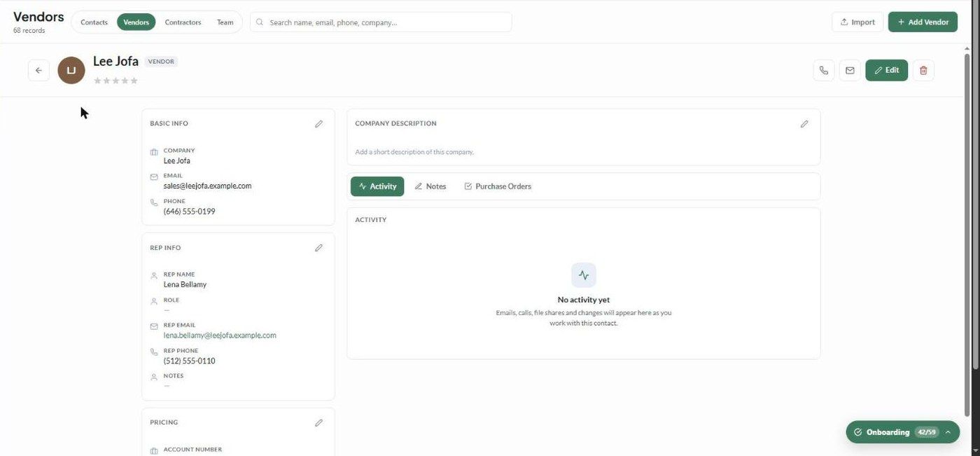Image resolution: width=980 pixels, height=456 pixels.
Task: Click the company description placeholder text
Action: 414,152
